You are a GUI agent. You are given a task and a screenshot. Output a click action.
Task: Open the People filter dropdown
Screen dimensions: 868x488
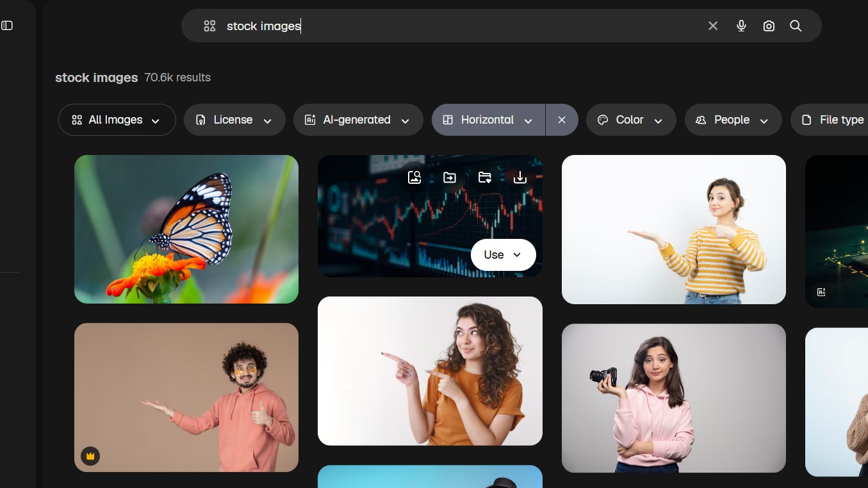pyautogui.click(x=733, y=120)
